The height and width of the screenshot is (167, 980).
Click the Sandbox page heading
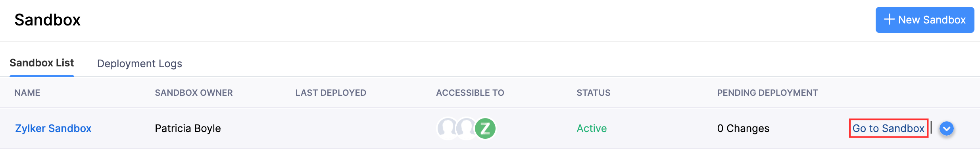(x=48, y=20)
